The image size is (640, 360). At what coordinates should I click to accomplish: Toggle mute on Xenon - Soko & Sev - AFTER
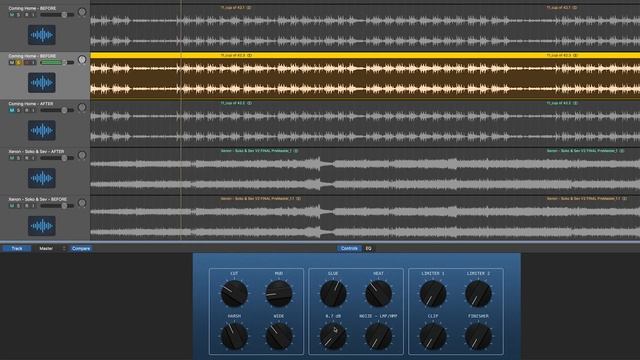[11, 158]
